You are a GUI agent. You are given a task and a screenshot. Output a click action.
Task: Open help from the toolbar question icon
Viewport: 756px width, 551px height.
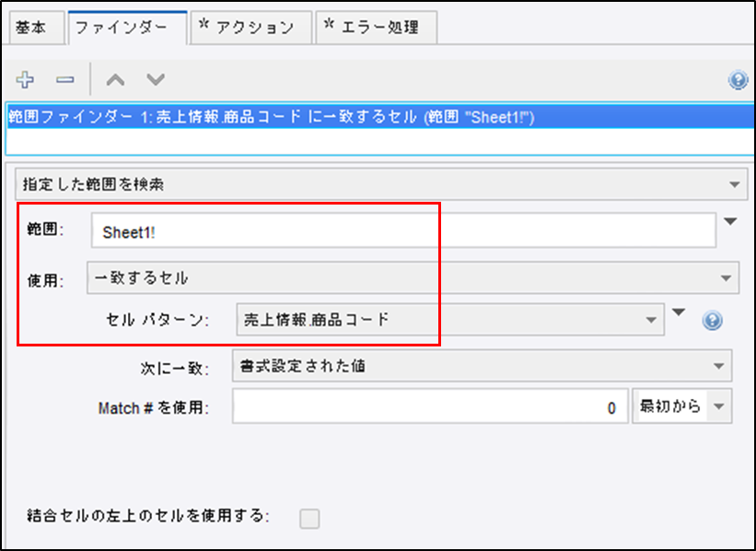pos(738,79)
